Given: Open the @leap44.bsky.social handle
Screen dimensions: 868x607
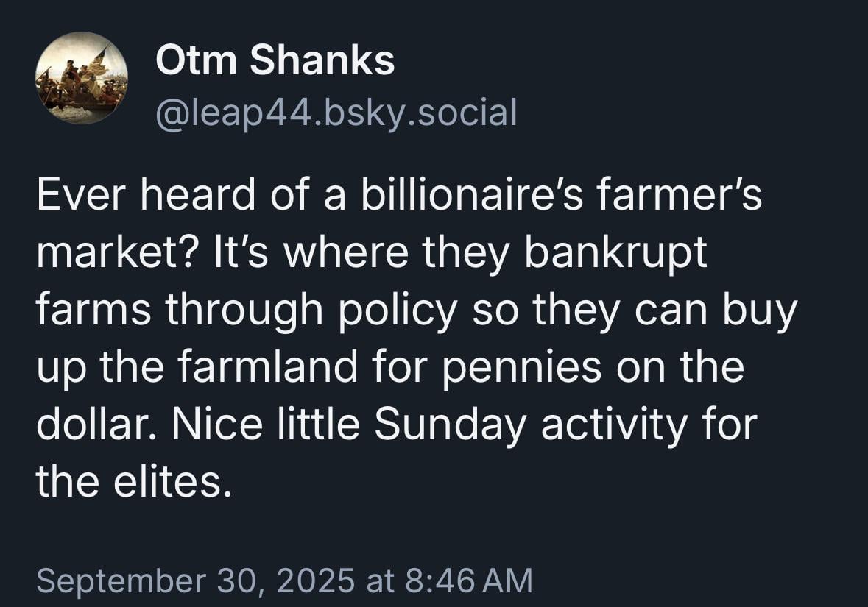Looking at the screenshot, I should [336, 113].
